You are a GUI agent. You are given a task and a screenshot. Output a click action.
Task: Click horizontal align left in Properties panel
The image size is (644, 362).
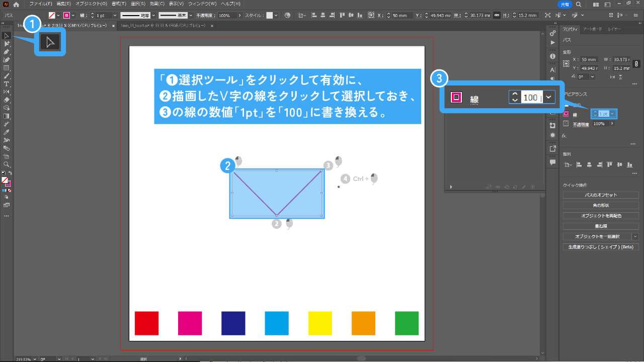coord(579,164)
